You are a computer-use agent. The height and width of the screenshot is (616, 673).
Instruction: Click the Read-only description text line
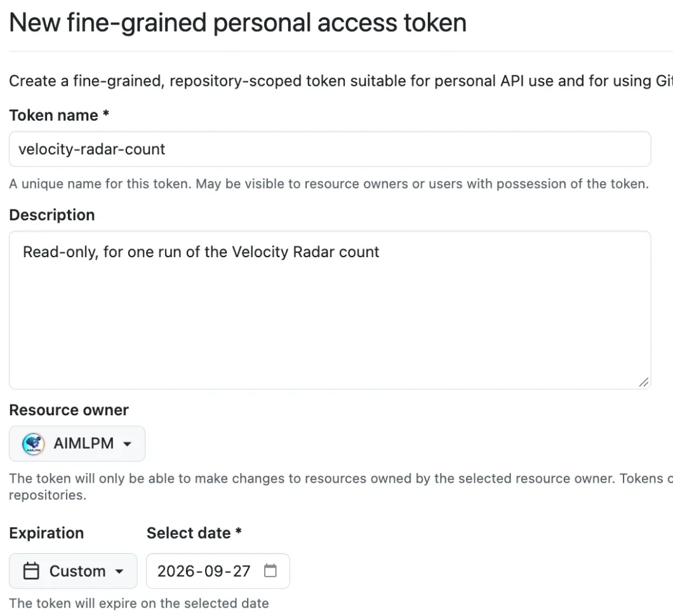point(201,252)
